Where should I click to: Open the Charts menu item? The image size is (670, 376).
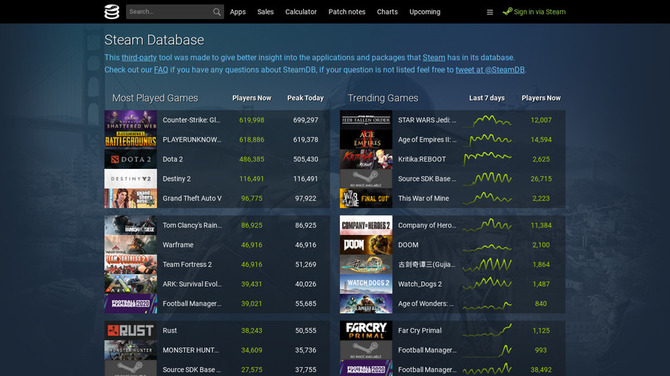coord(387,12)
